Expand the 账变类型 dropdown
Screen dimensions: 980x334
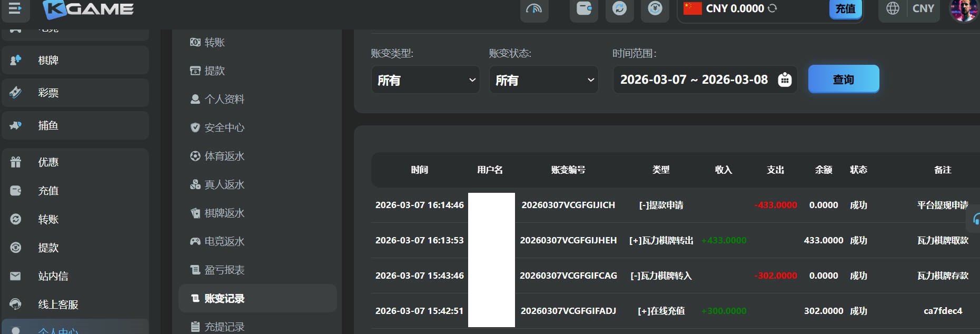425,80
